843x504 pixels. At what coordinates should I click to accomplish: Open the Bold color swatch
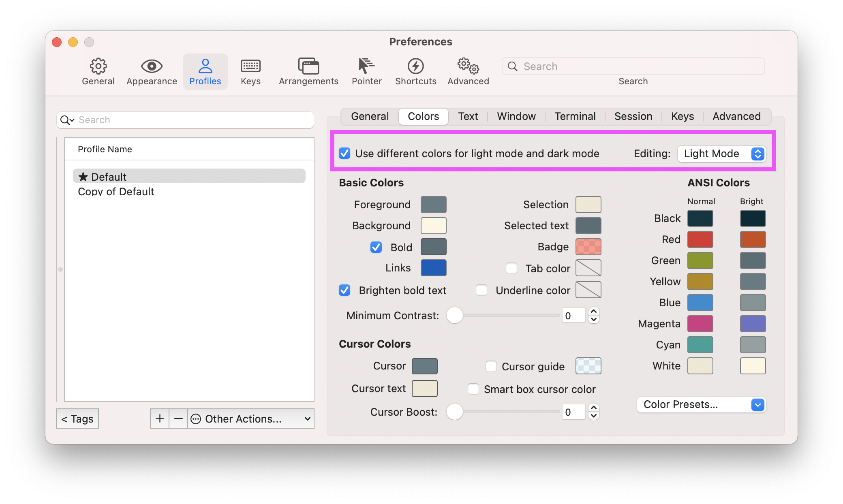click(x=433, y=247)
